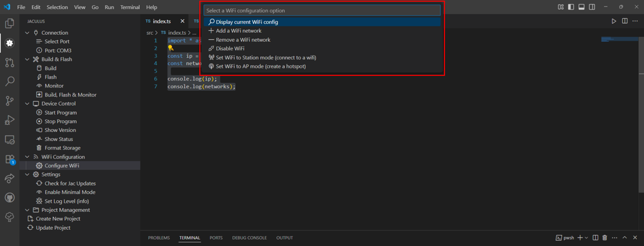Collapse the Project Management section
The height and width of the screenshot is (246, 644).
28,210
